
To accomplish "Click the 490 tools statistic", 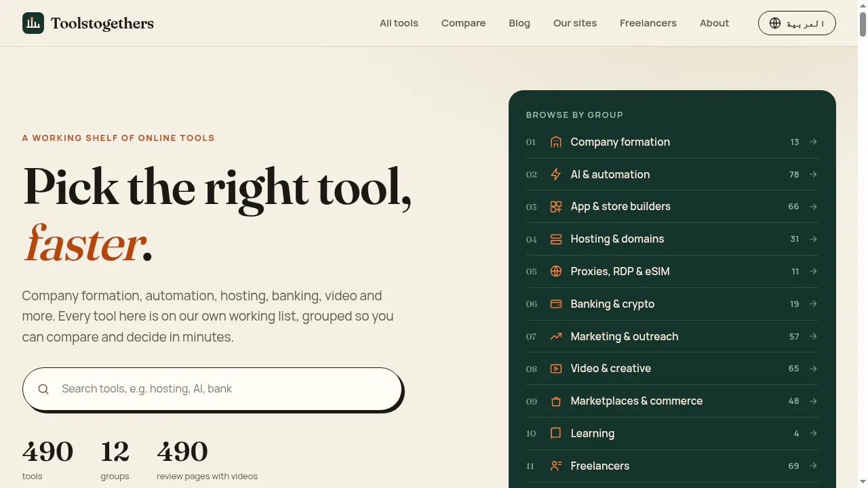I will pos(47,460).
